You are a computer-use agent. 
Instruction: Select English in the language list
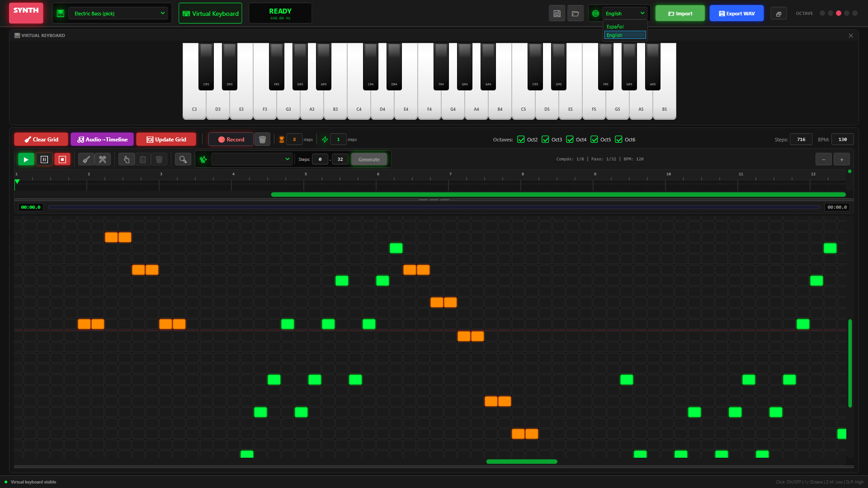[x=625, y=35]
